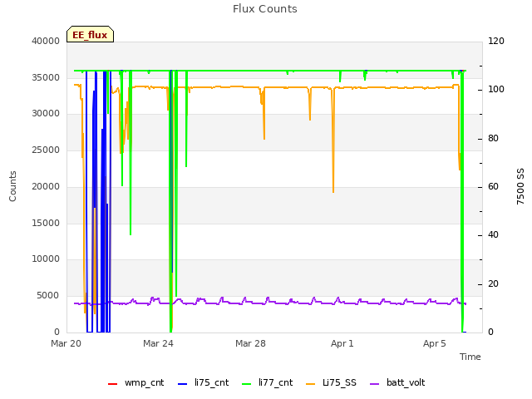The image size is (532, 399).
Task: Click the orange Li75_SS legend swatch
Action: click(310, 384)
